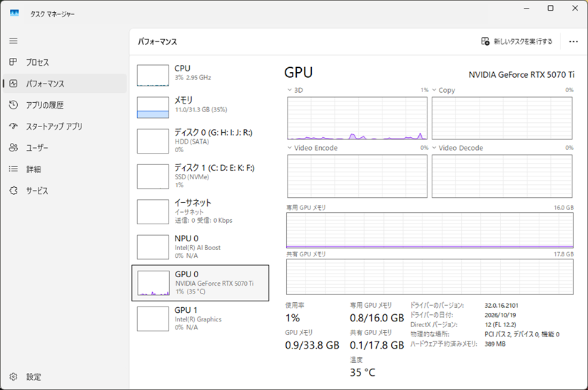Select the メモリ thumbnail graph
This screenshot has height=390, width=588.
153,107
